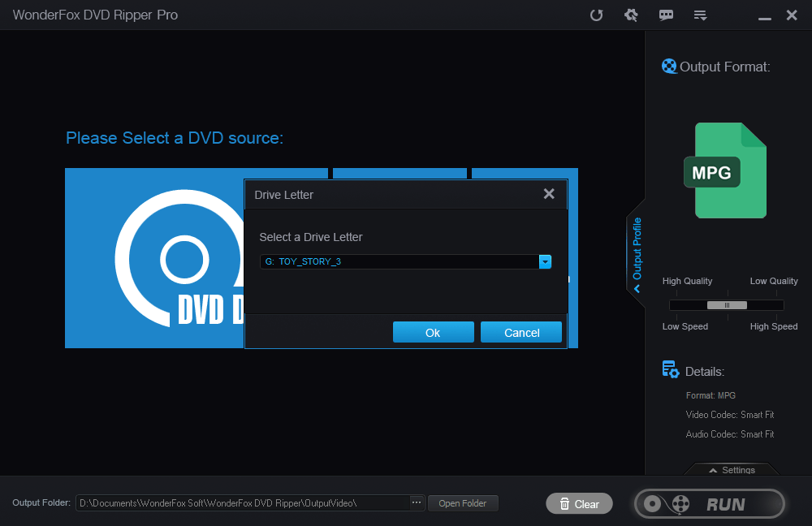This screenshot has height=526, width=812.
Task: Click the 'Low Quality' slider label
Action: click(774, 281)
